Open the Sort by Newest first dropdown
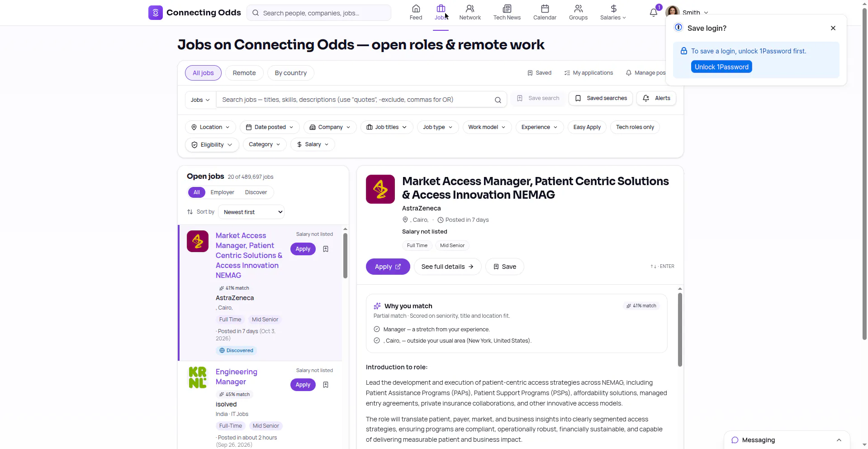 click(251, 212)
